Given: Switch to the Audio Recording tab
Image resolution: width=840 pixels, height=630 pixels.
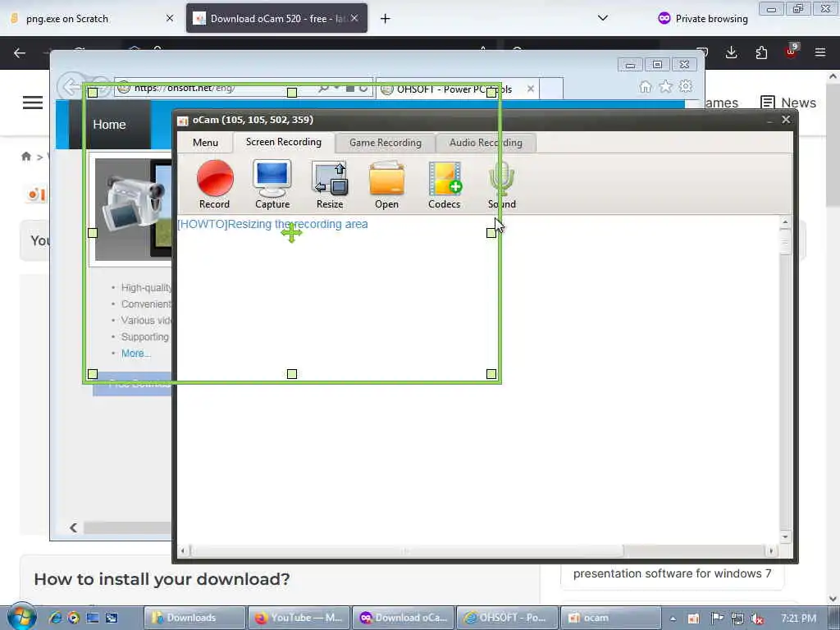Looking at the screenshot, I should (x=486, y=143).
